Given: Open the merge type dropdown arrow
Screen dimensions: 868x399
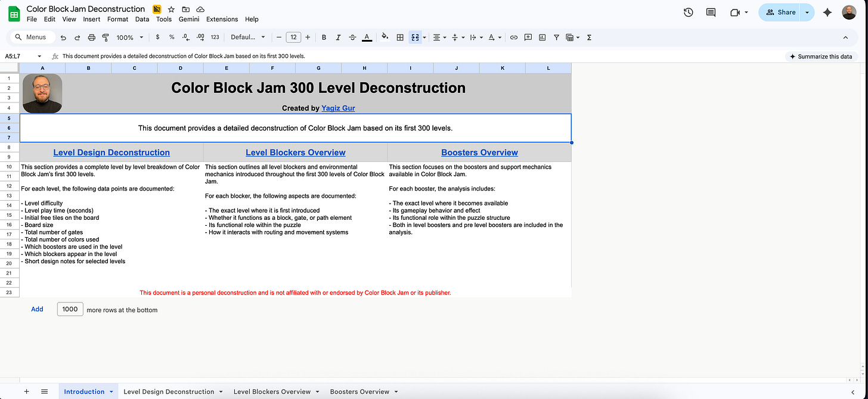Looking at the screenshot, I should click(x=424, y=37).
